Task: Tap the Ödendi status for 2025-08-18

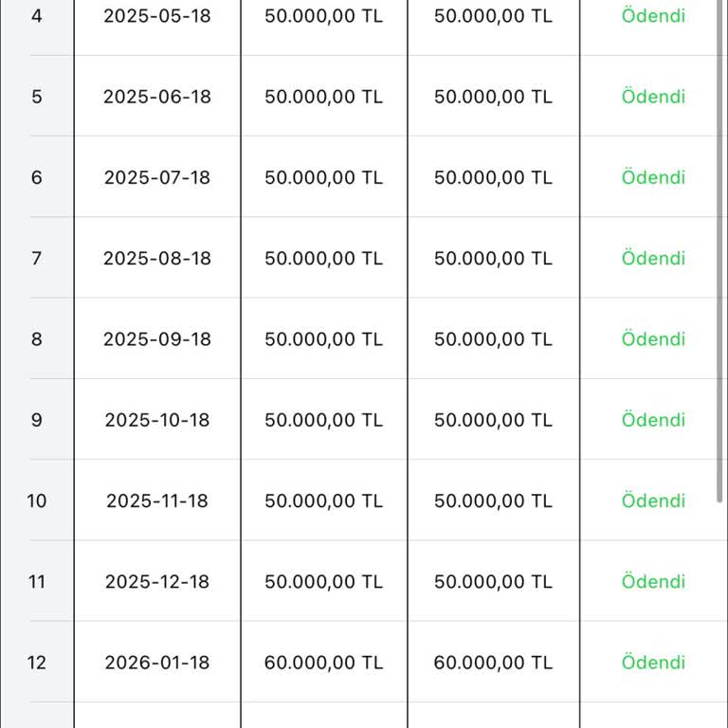Action: (x=653, y=258)
